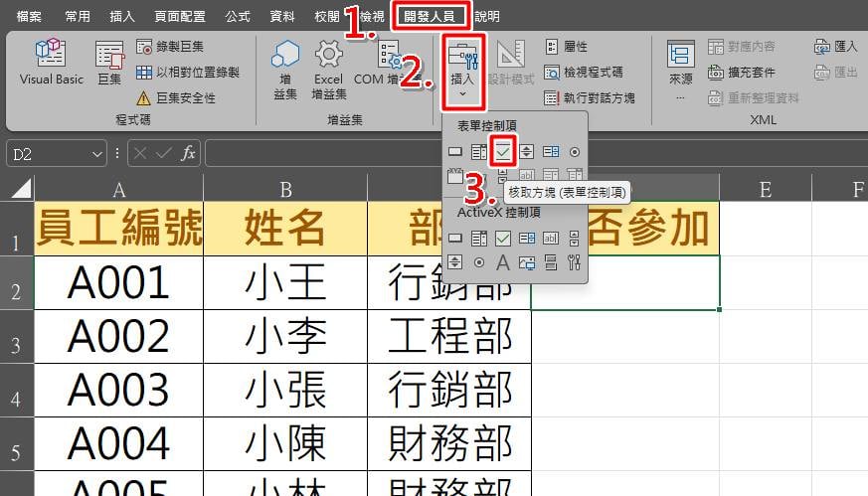Open COM 增益集 add-ins
Viewport: 868px width, 496px height.
click(388, 62)
